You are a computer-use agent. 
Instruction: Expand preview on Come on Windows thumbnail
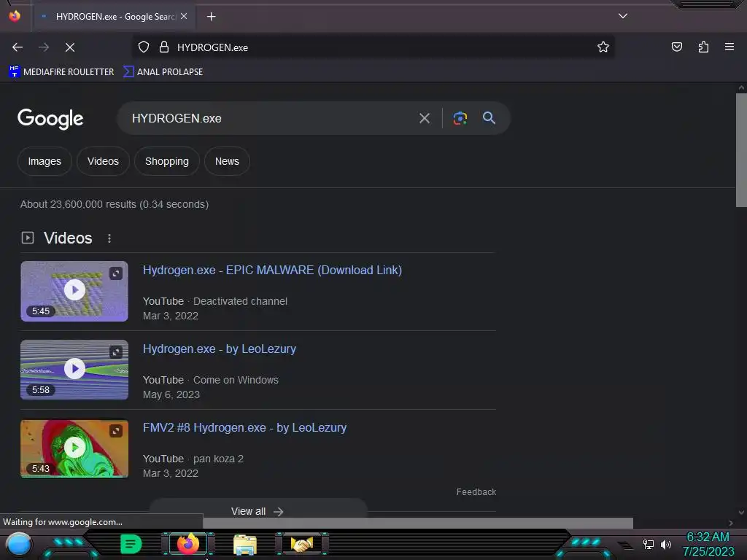pyautogui.click(x=116, y=352)
